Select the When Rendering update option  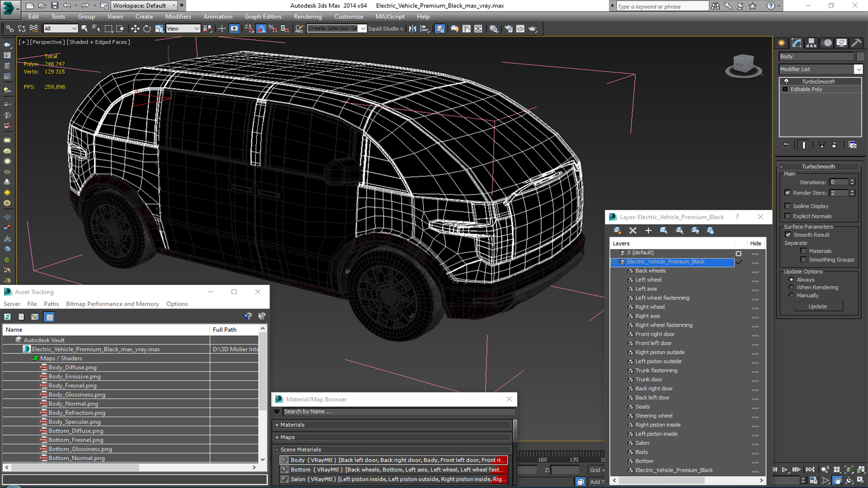[791, 287]
